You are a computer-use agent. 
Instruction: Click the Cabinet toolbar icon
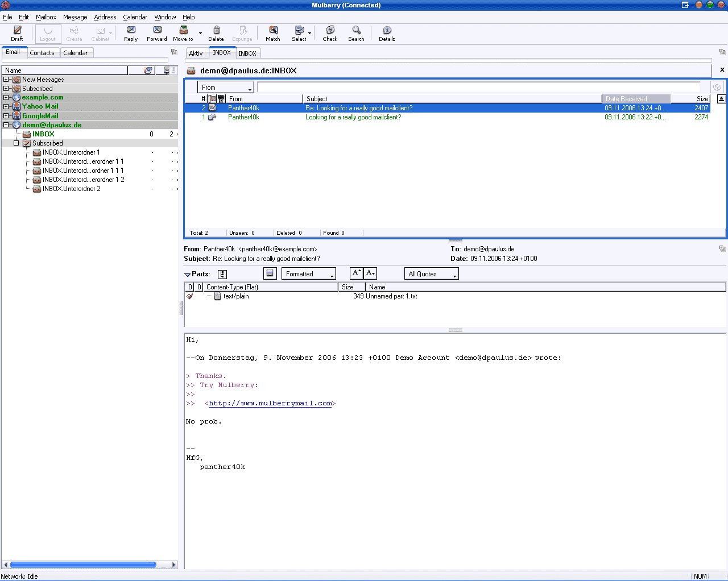pos(100,30)
